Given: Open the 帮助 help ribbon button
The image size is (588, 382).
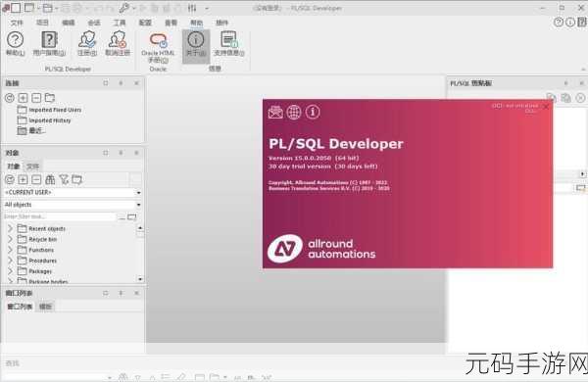Looking at the screenshot, I should (15, 44).
